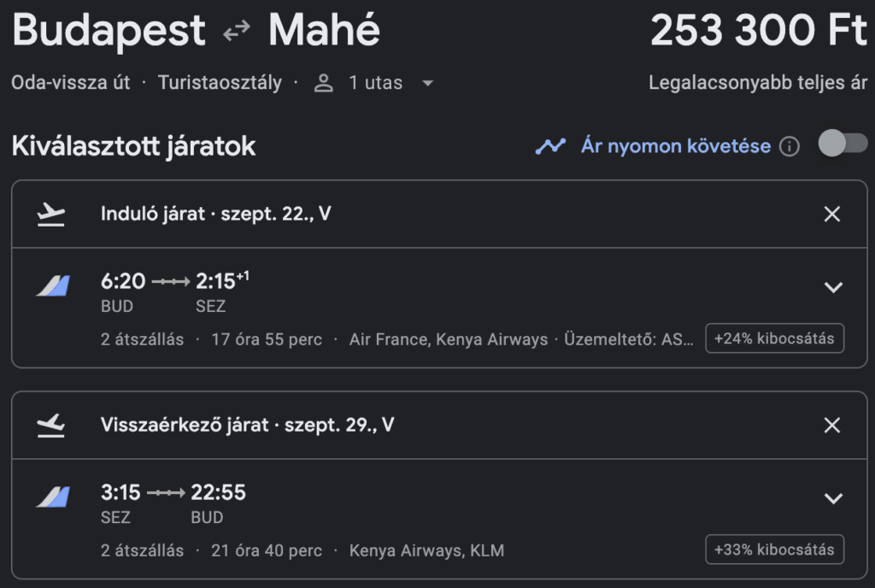Click the round-trip arrows icon between Budapest and Mahé

point(237,31)
